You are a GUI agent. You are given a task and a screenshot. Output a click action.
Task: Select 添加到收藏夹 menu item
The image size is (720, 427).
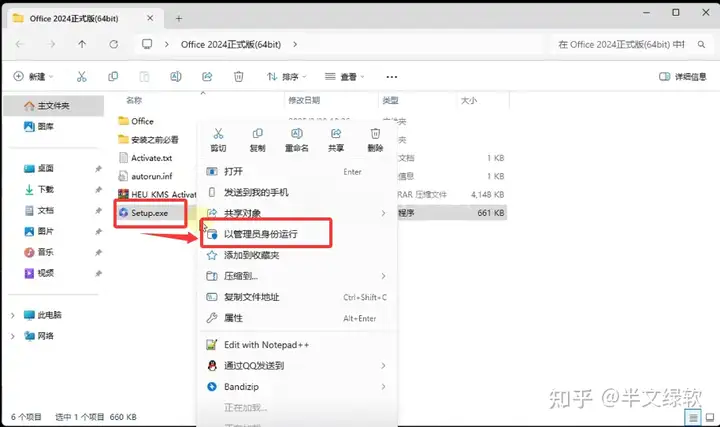point(298,255)
